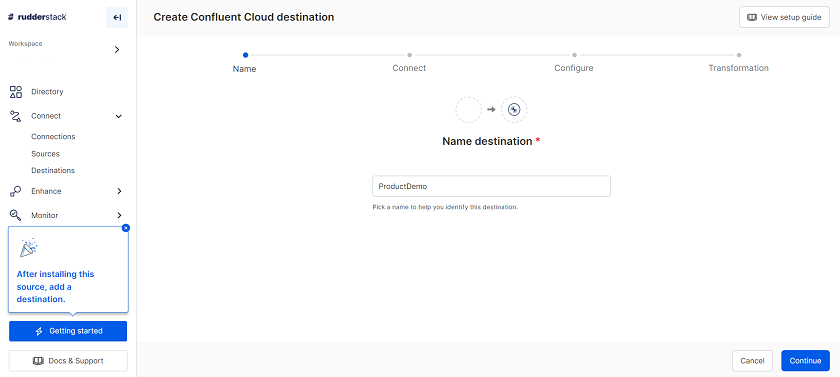Screen dimensions: 840x377
Task: Click the Monitor magnifier icon
Action: point(16,215)
